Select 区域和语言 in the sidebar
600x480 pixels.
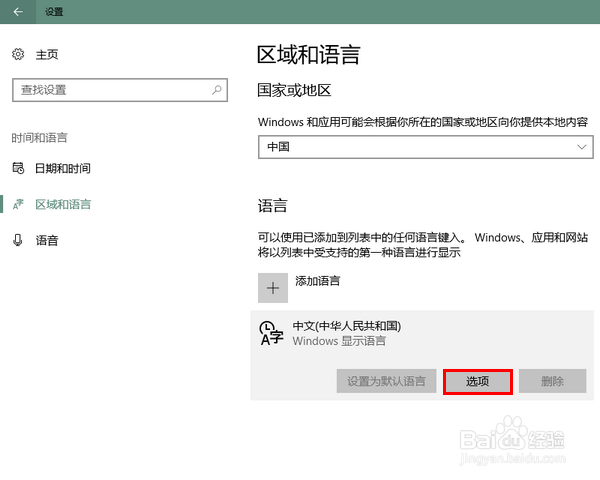(63, 204)
